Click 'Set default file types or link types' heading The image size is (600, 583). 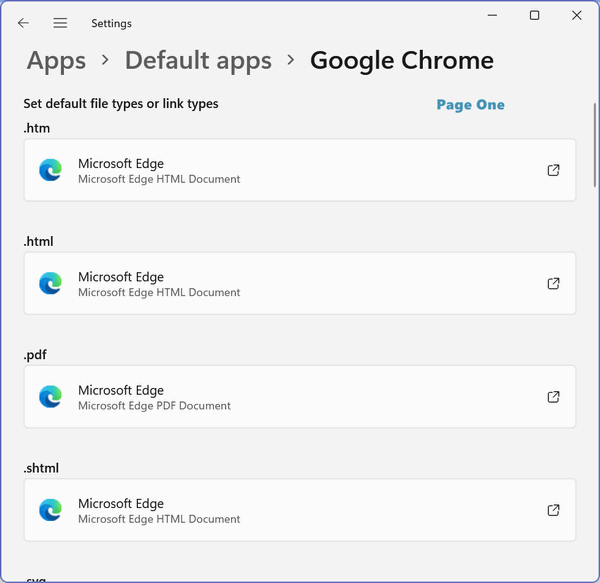pos(121,104)
